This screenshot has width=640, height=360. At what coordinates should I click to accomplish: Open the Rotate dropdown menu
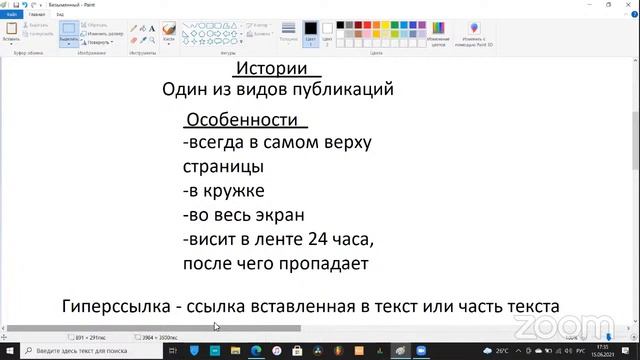pyautogui.click(x=97, y=42)
